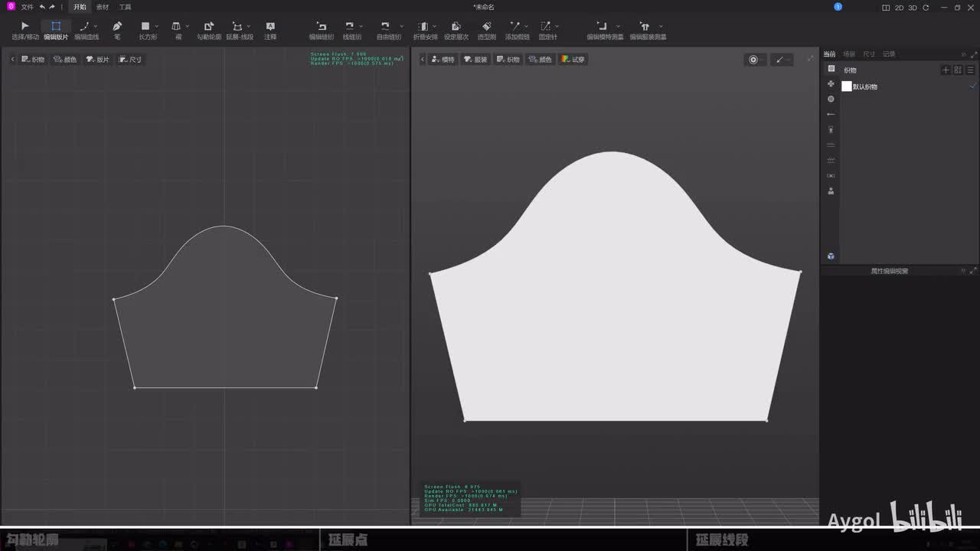
Task: Click the 注释 annotation tool
Action: [x=270, y=30]
